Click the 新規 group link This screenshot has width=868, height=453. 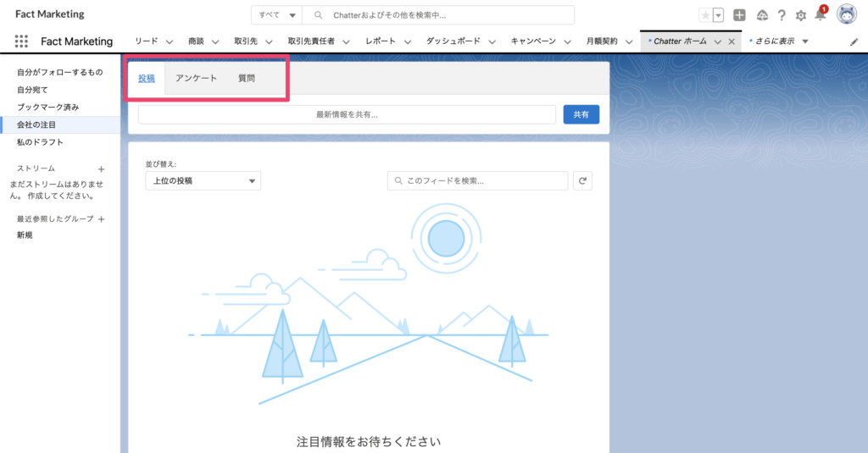click(x=25, y=235)
